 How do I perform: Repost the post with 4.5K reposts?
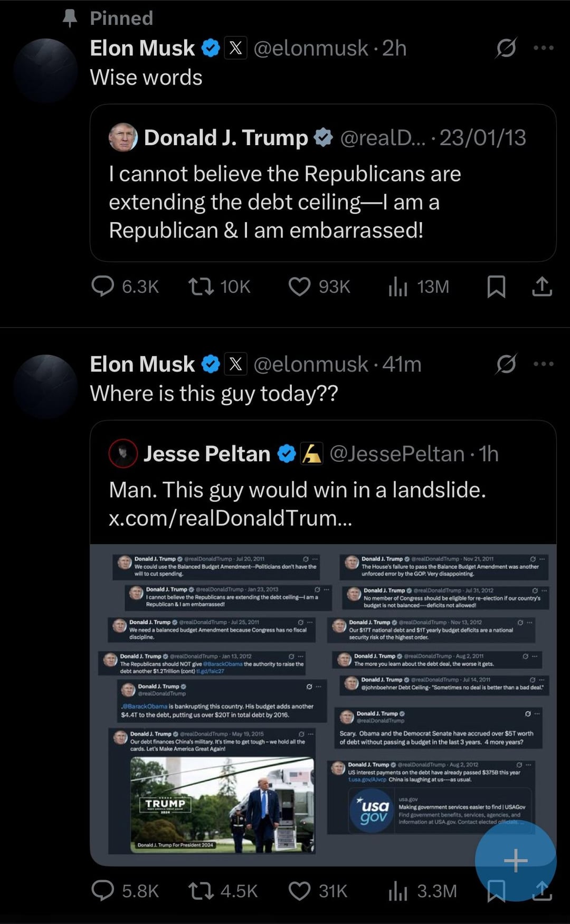201,891
